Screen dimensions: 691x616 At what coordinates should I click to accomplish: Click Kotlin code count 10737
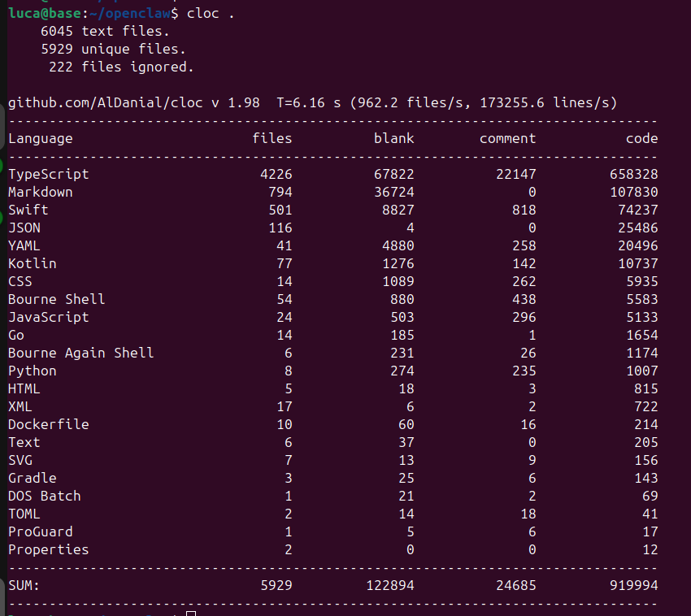tap(637, 263)
